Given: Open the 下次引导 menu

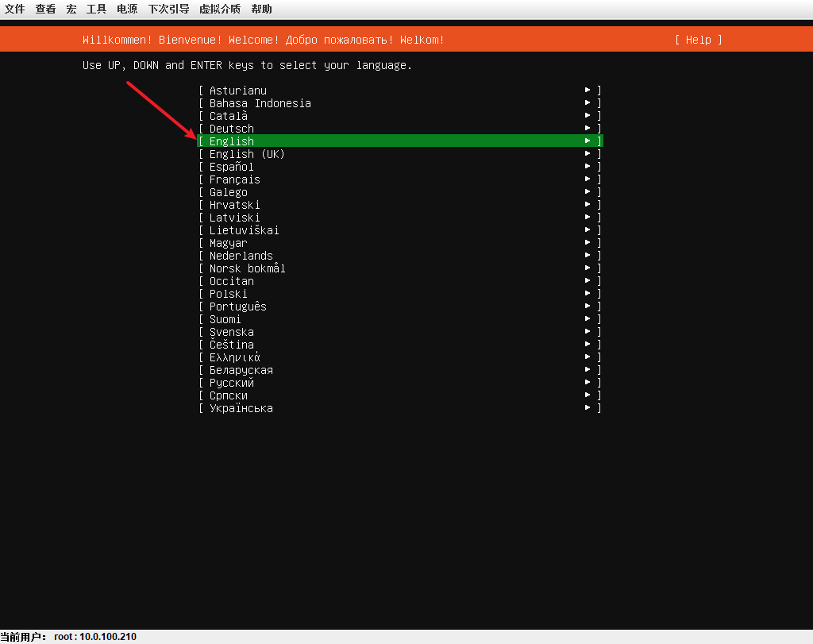Looking at the screenshot, I should (168, 9).
